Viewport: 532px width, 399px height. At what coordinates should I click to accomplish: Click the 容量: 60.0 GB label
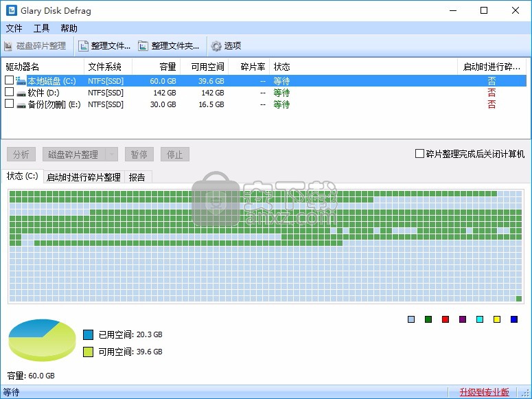click(31, 376)
